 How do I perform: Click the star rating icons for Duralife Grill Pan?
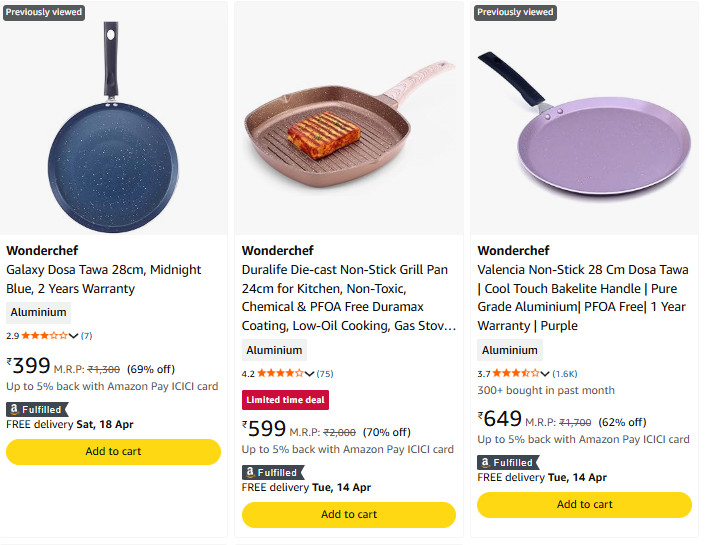pos(280,373)
